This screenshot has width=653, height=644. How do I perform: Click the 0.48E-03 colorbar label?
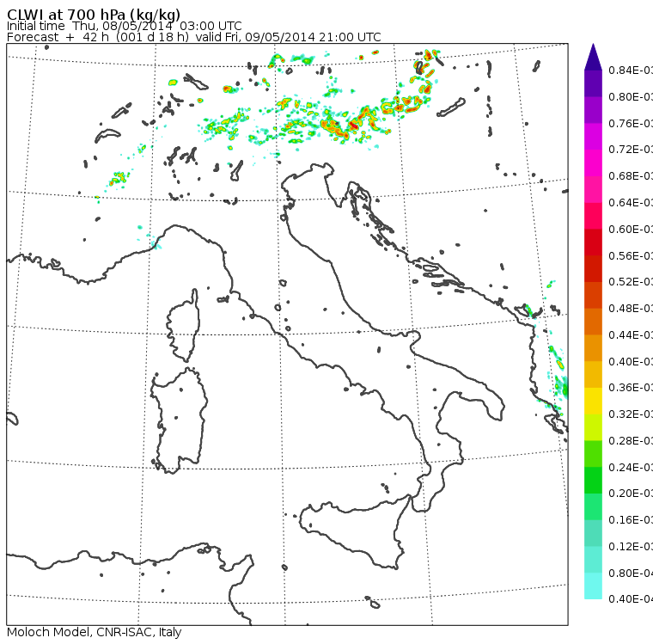pyautogui.click(x=631, y=309)
